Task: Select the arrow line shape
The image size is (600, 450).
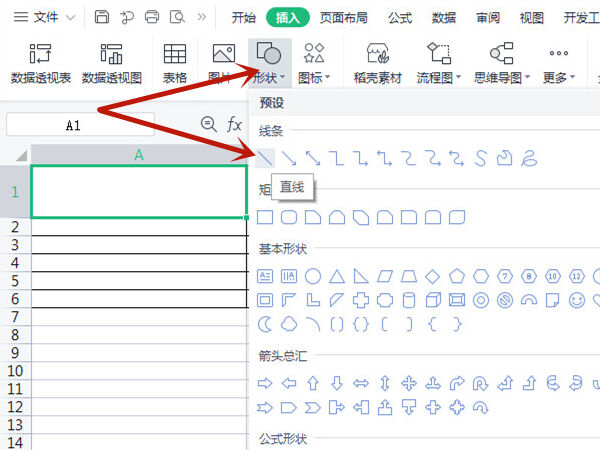Action: [289, 158]
